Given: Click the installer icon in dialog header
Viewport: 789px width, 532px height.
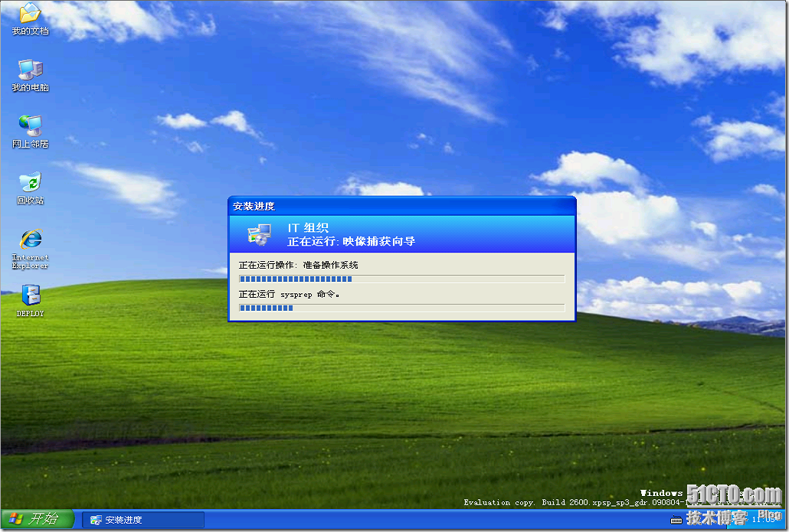Looking at the screenshot, I should click(x=259, y=234).
